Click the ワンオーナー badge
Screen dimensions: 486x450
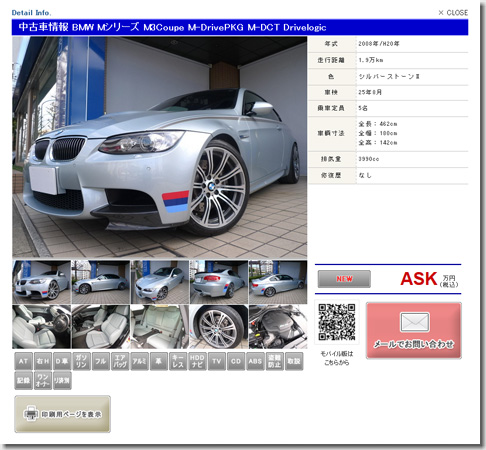point(43,380)
